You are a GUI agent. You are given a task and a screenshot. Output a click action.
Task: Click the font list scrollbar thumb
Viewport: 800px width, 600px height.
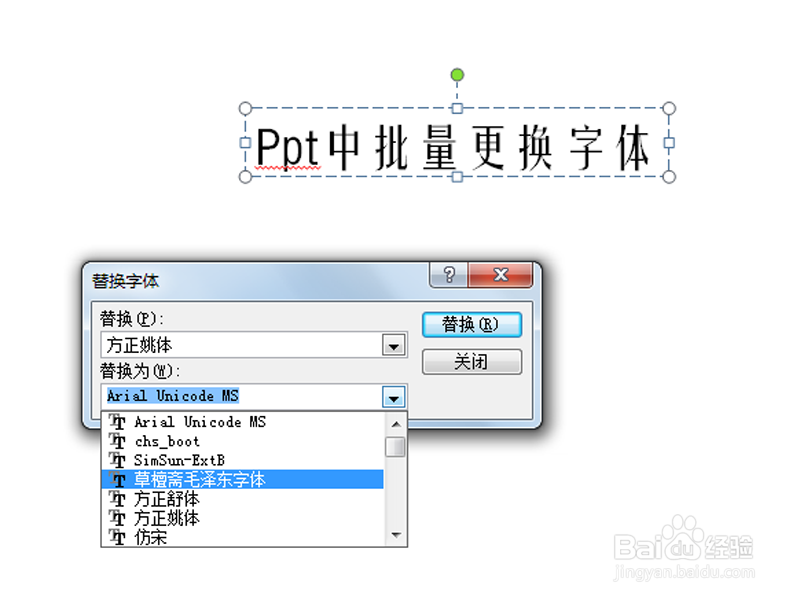[395, 447]
